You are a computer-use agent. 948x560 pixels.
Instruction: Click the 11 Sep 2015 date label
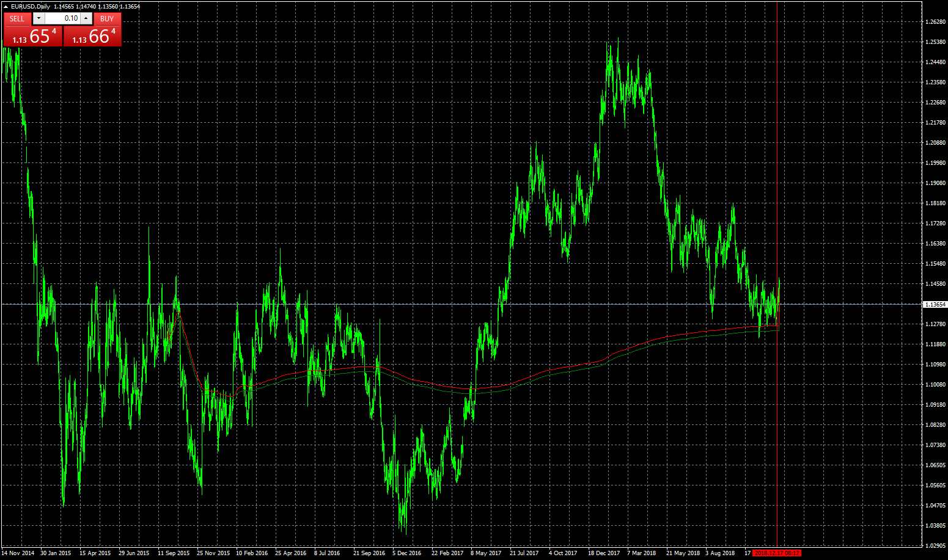tap(174, 553)
